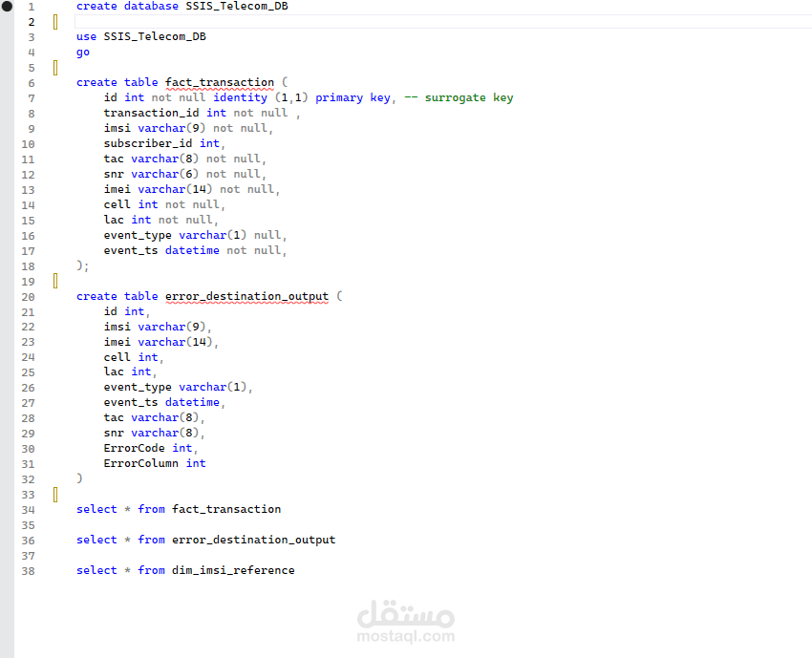Image resolution: width=812 pixels, height=658 pixels.
Task: Click 'event_ts datetime,' on line 27
Action: [164, 402]
